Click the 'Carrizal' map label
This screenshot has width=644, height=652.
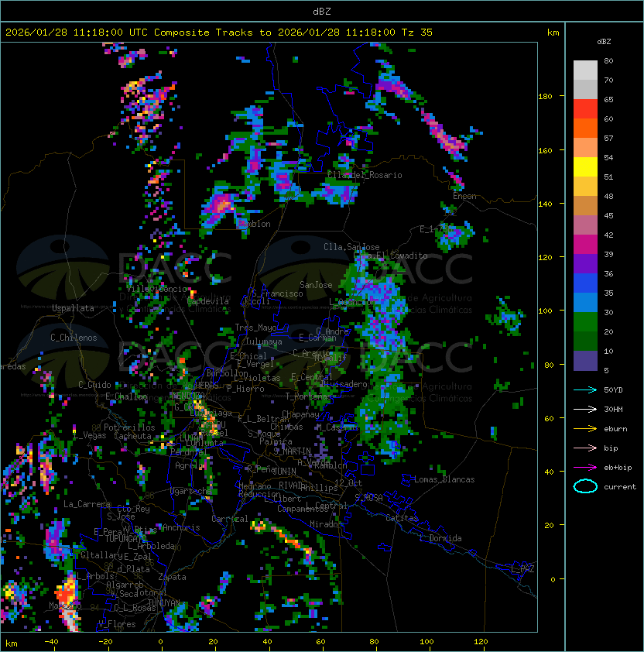(230, 519)
